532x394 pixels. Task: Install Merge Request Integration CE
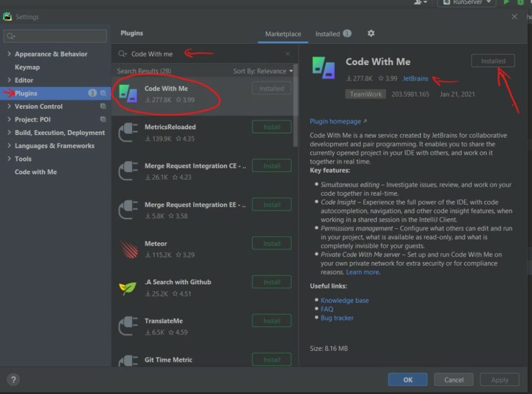pyautogui.click(x=272, y=166)
